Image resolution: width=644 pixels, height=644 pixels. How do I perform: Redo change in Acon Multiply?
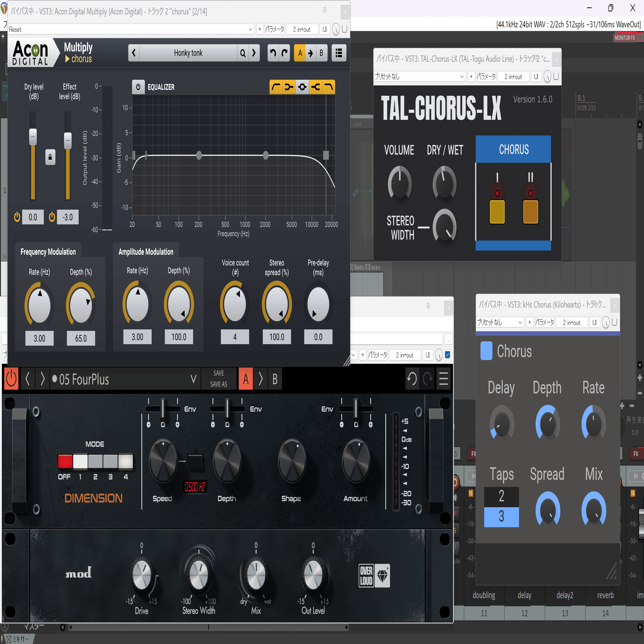pyautogui.click(x=284, y=53)
